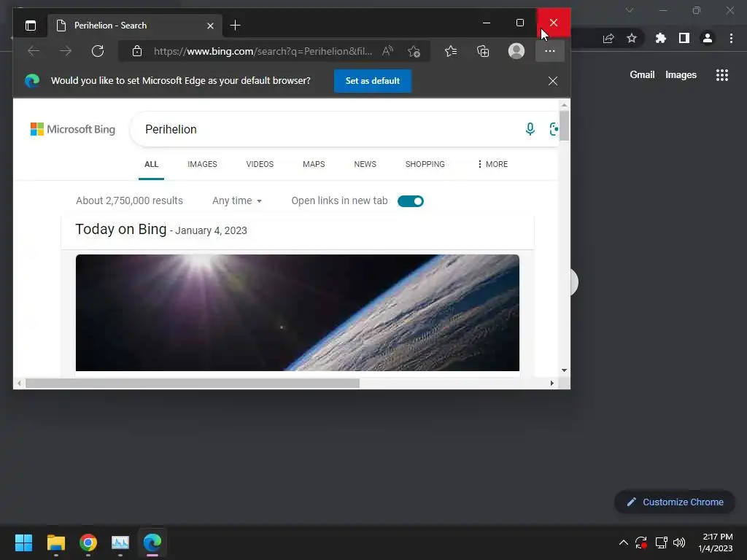This screenshot has width=747, height=560.
Task: Open the sync status tray icon
Action: (x=641, y=542)
